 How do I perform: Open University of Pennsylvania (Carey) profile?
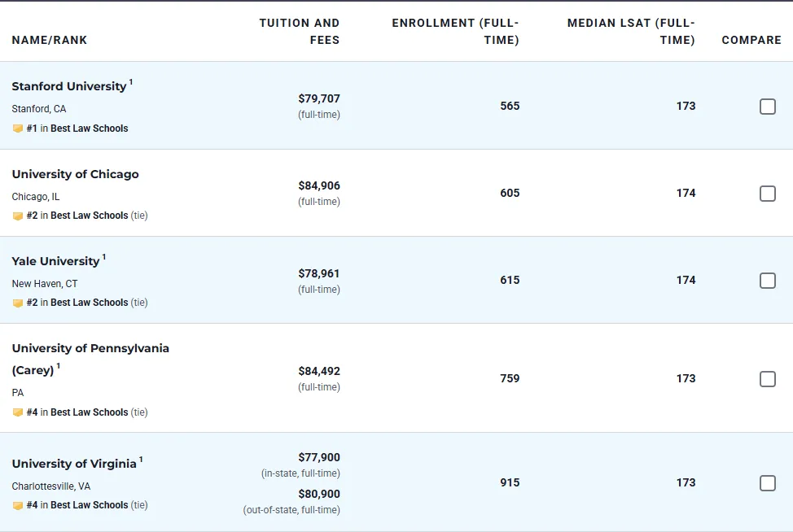point(90,348)
